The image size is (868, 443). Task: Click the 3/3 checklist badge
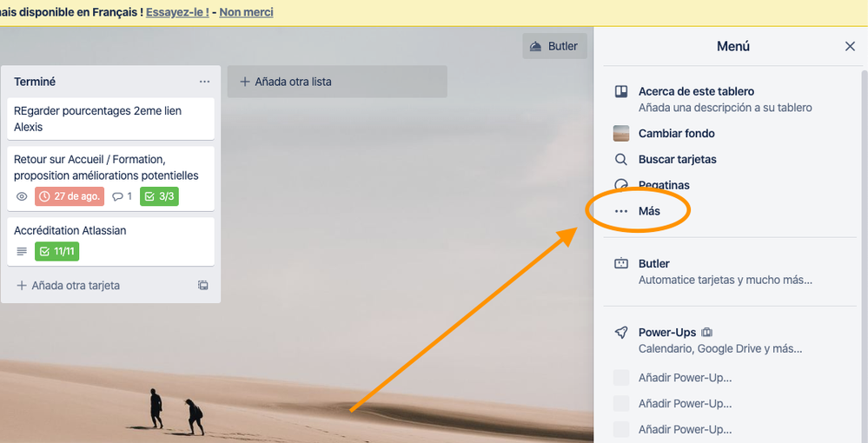pos(159,196)
